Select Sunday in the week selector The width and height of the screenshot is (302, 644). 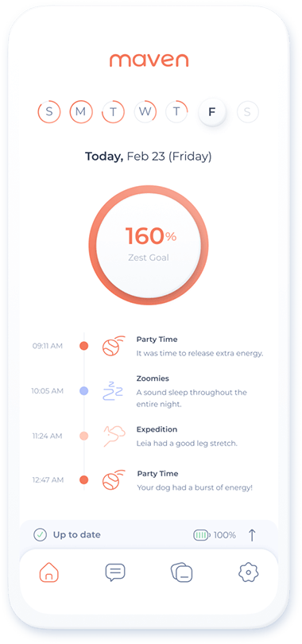[x=49, y=112]
